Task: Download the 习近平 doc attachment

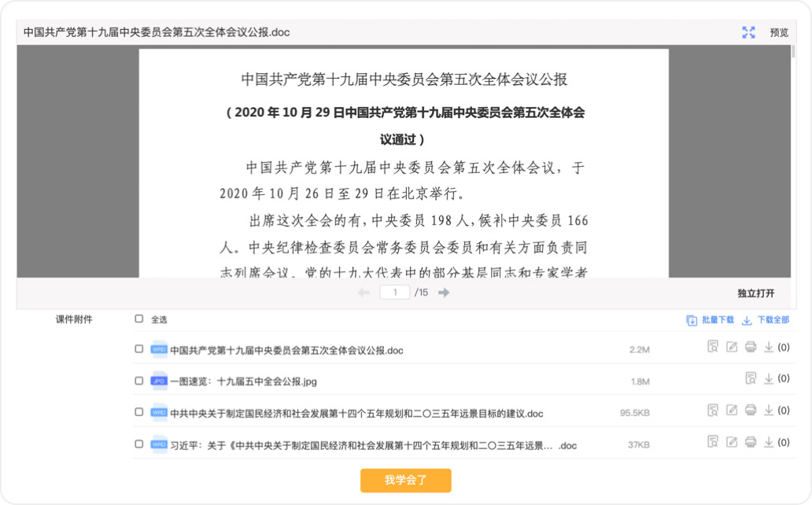Action: tap(769, 442)
